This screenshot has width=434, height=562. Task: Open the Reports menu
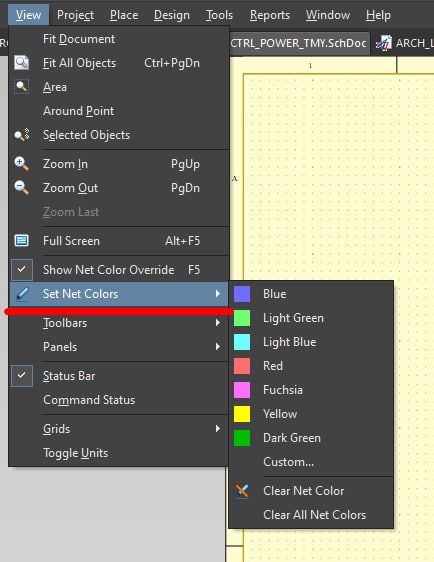(x=270, y=15)
